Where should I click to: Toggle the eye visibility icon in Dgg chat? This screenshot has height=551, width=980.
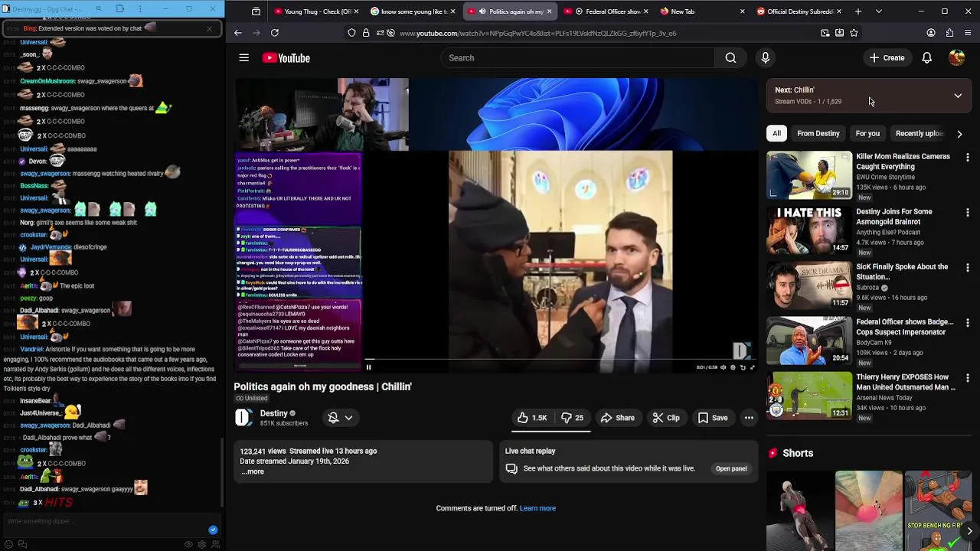pyautogui.click(x=188, y=544)
